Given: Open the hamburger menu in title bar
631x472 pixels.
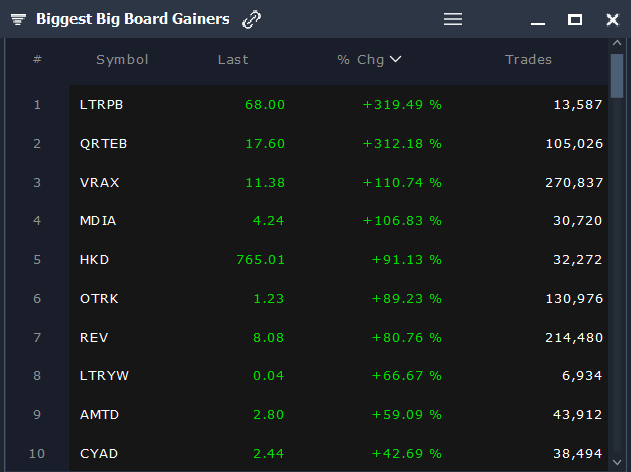Looking at the screenshot, I should (x=453, y=19).
